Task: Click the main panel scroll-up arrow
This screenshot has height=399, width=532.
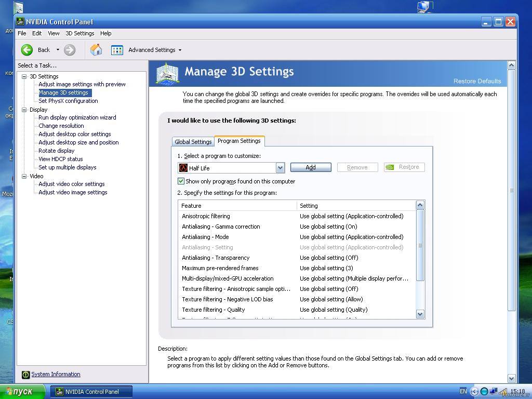Action: (511, 65)
